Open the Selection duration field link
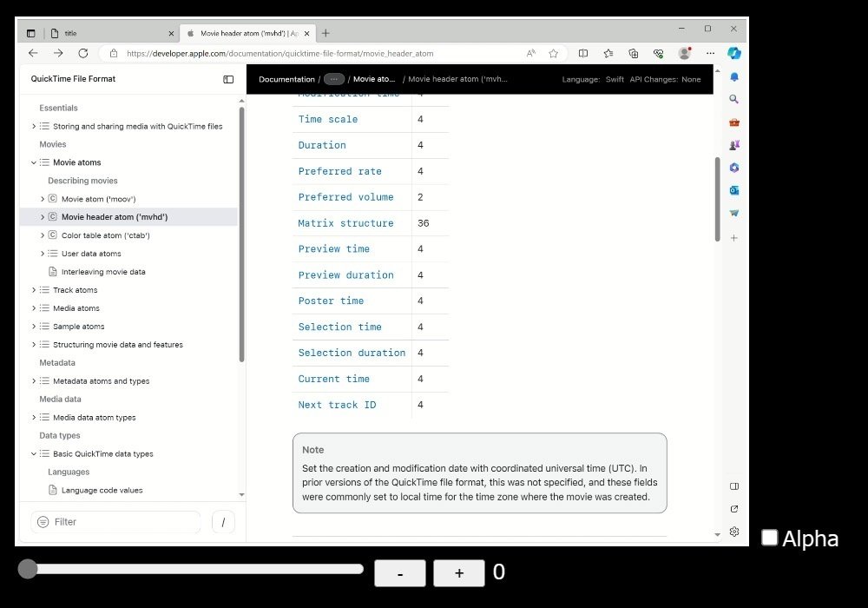 [352, 353]
